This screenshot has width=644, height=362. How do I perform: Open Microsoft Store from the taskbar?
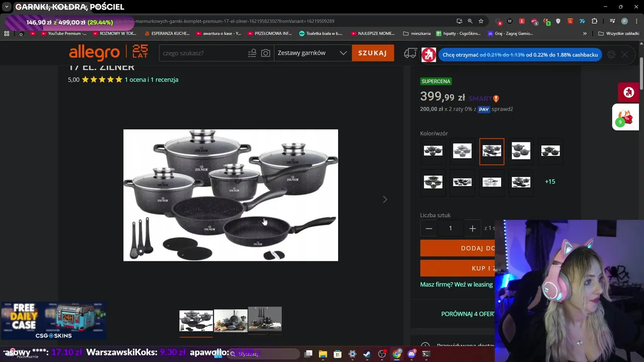(338, 354)
